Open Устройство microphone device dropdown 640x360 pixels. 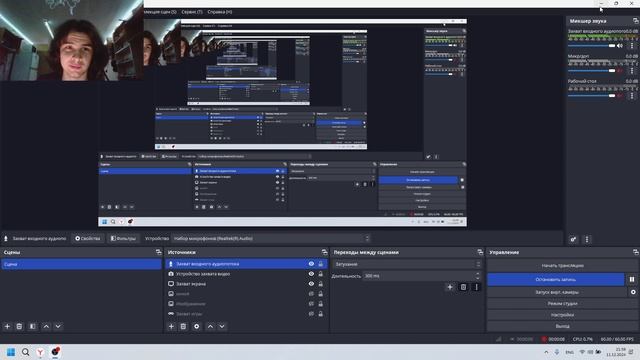pyautogui.click(x=271, y=238)
